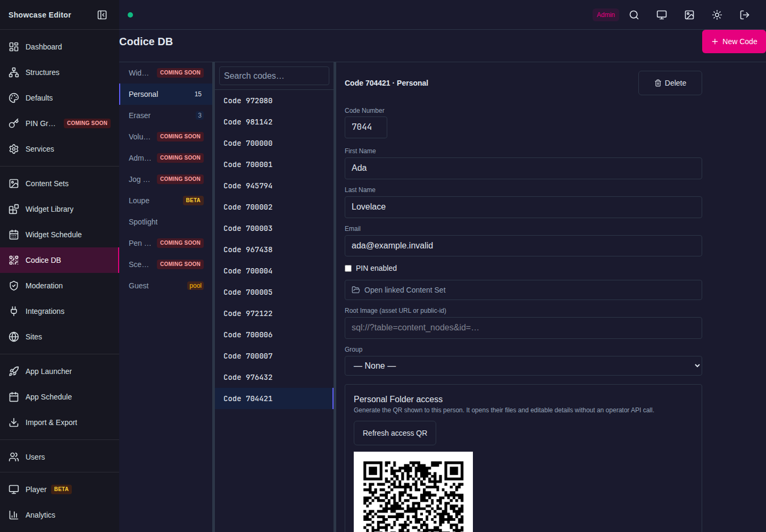Select the Spotlight category tab
This screenshot has width=766, height=532.
(166, 222)
